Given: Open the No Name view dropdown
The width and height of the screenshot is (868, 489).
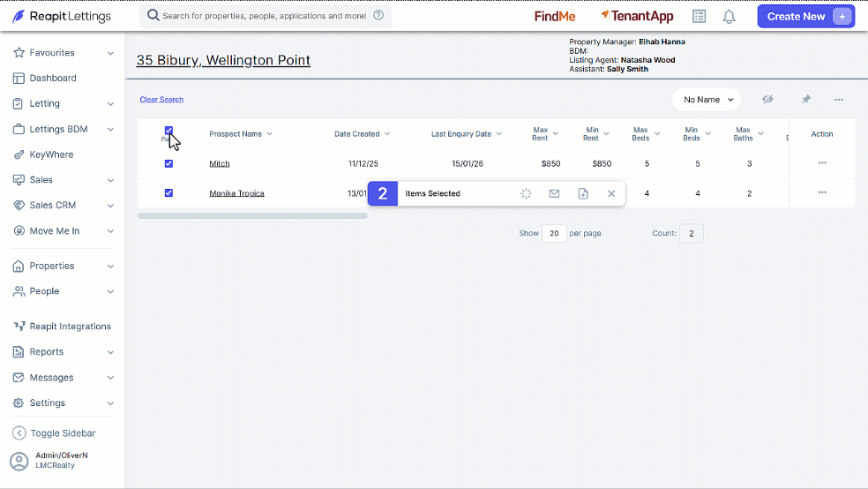Looking at the screenshot, I should pyautogui.click(x=707, y=100).
